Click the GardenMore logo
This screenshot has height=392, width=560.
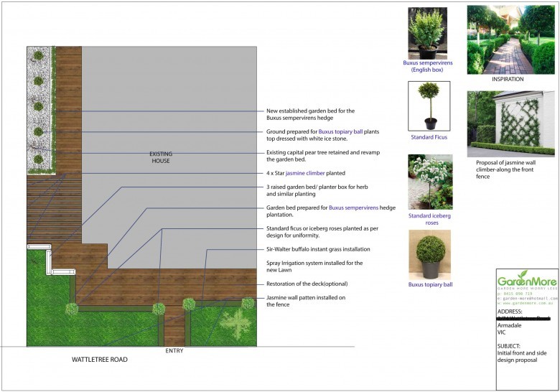pos(526,280)
